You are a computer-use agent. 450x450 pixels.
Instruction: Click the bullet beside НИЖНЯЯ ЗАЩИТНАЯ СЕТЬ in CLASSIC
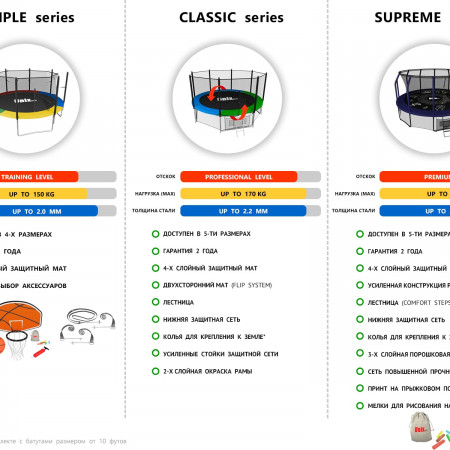click(x=155, y=319)
